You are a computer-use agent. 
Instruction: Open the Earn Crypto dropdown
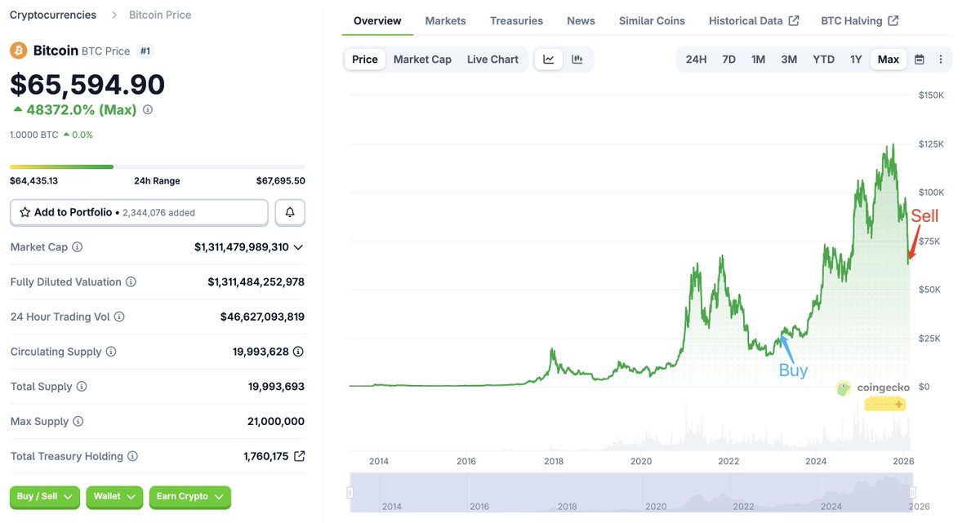[189, 497]
